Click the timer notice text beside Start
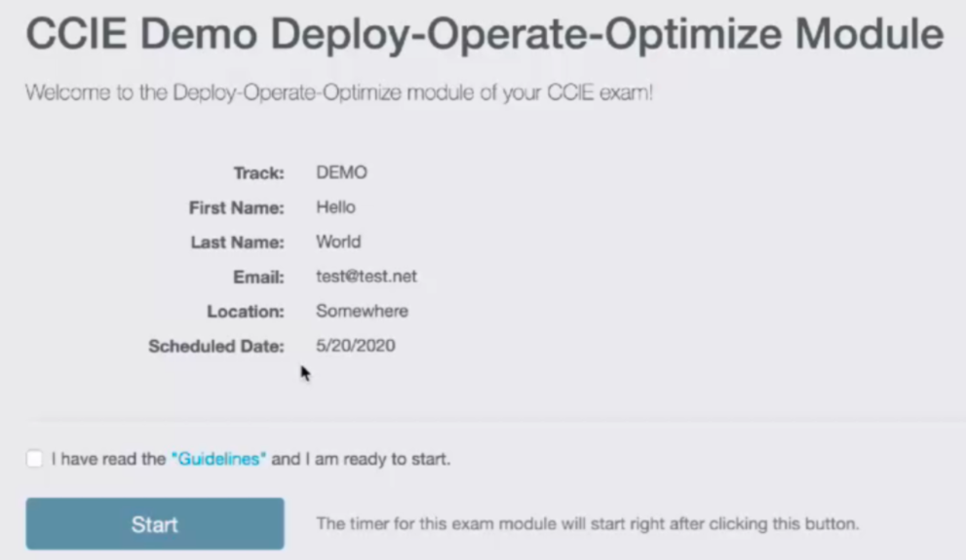Viewport: 966px width, 560px height. [587, 524]
